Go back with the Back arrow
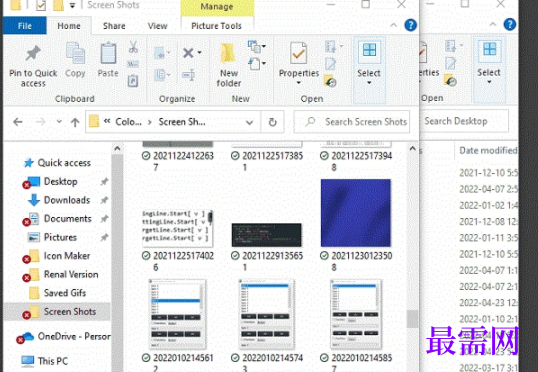The height and width of the screenshot is (372, 538). tap(18, 122)
